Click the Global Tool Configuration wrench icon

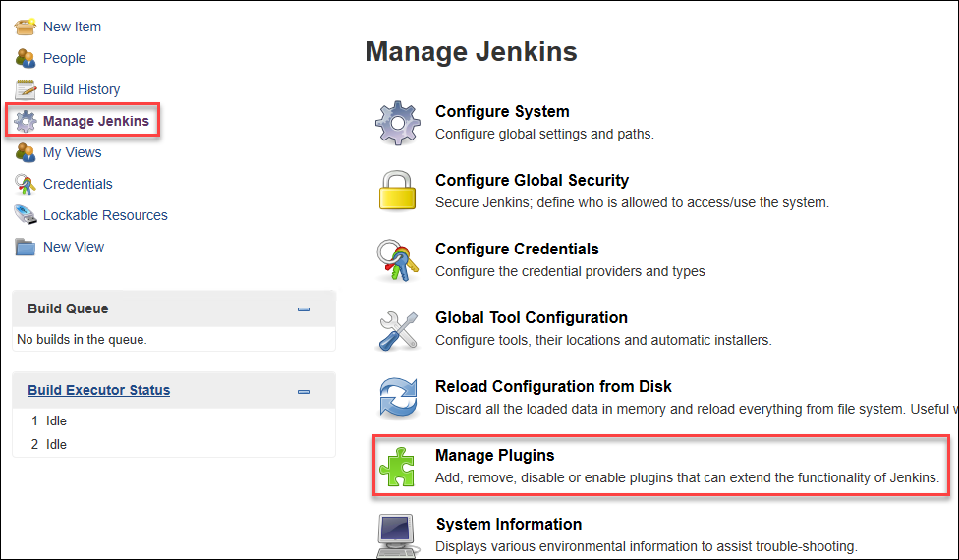click(398, 330)
